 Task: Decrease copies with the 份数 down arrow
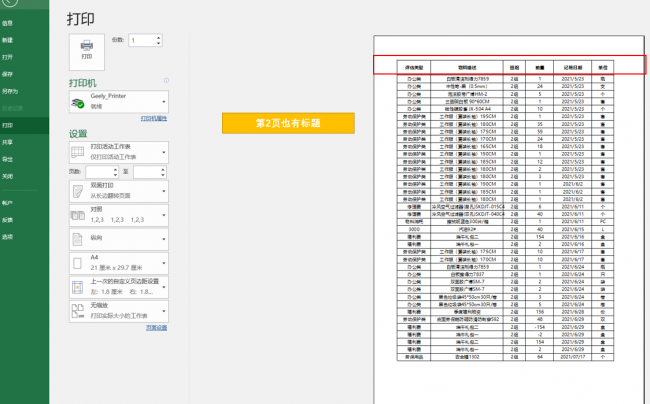(x=158, y=43)
